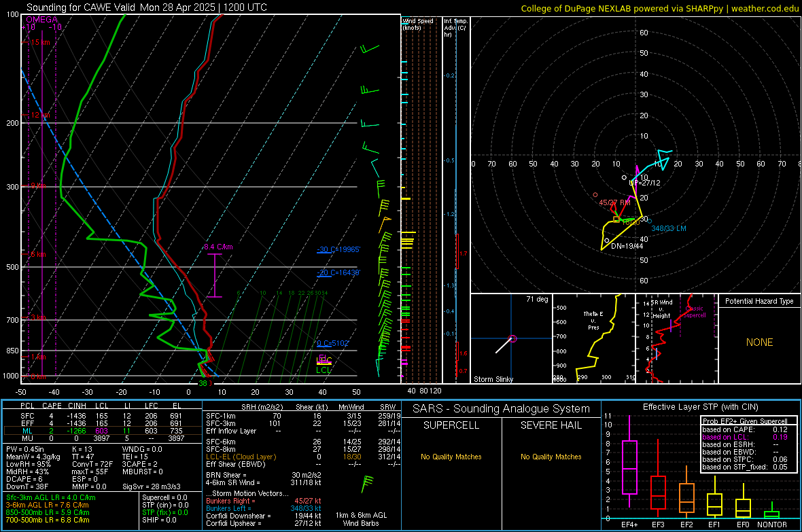Viewport: 802px width, 532px height.
Task: Select the magenta EF4+ box plot
Action: pos(629,461)
